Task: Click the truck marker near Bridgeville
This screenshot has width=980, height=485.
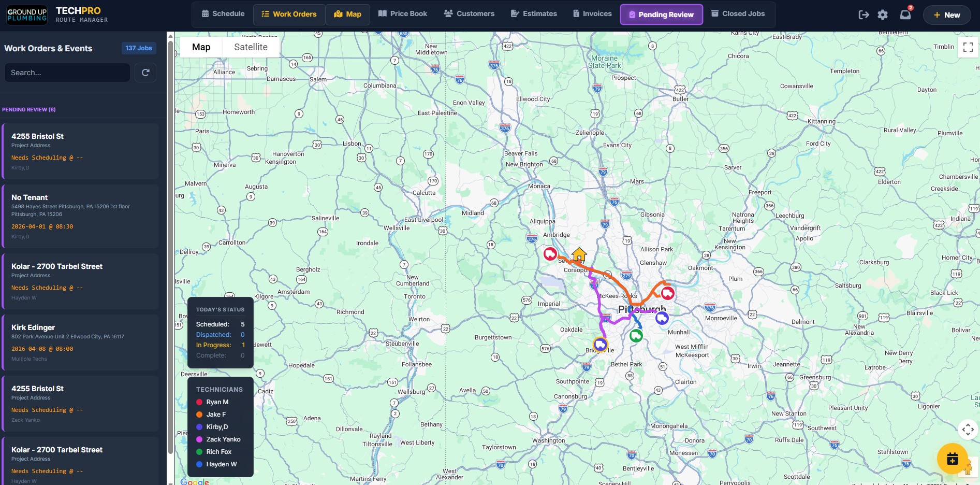Action: coord(600,345)
